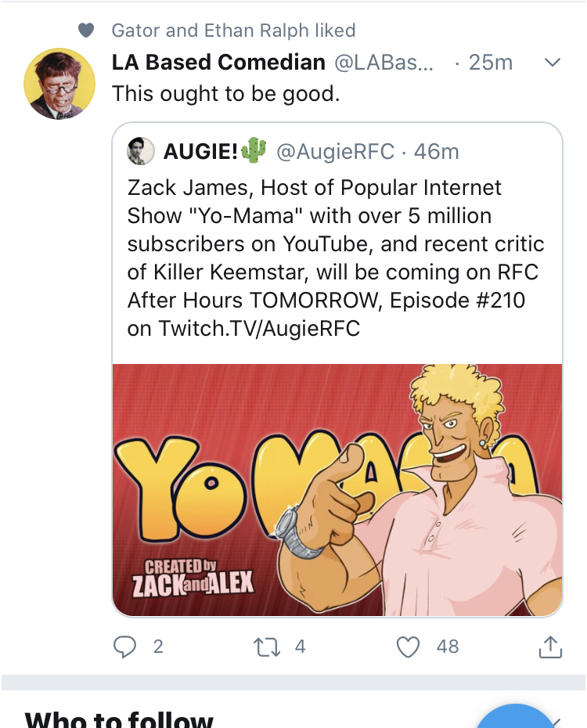587x728 pixels.
Task: Click the 25m tweet timestamp
Action: click(x=491, y=62)
